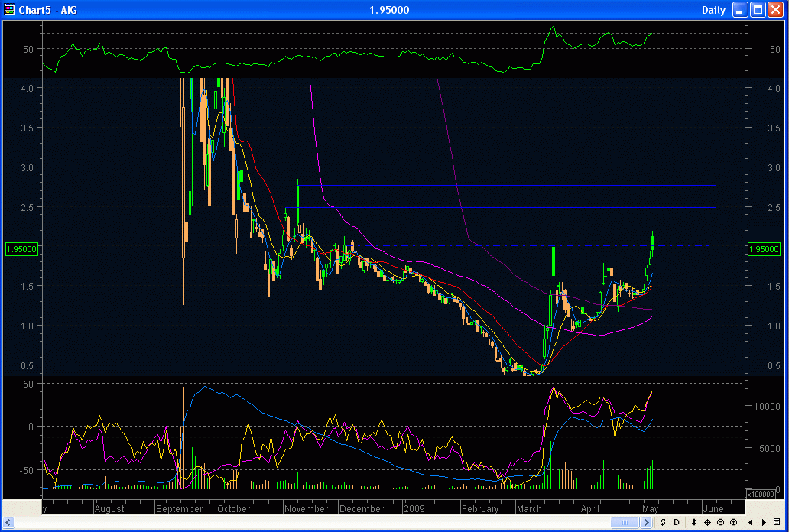Select the D daily interval button
This screenshot has width=789, height=532.
click(676, 522)
